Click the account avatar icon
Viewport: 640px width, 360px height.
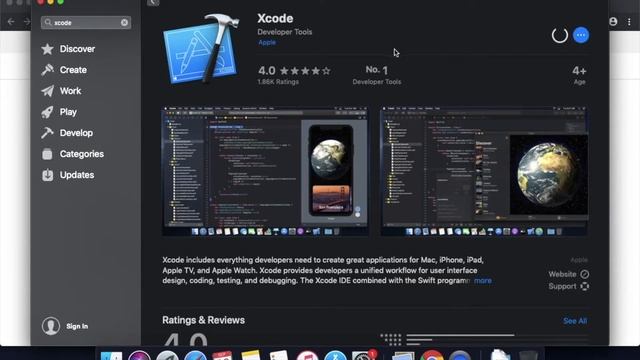point(51,326)
